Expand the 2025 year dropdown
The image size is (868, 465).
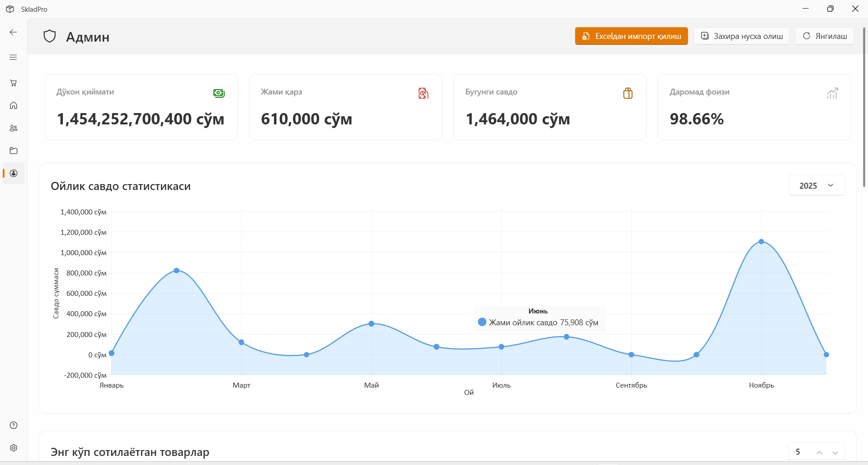click(x=816, y=185)
